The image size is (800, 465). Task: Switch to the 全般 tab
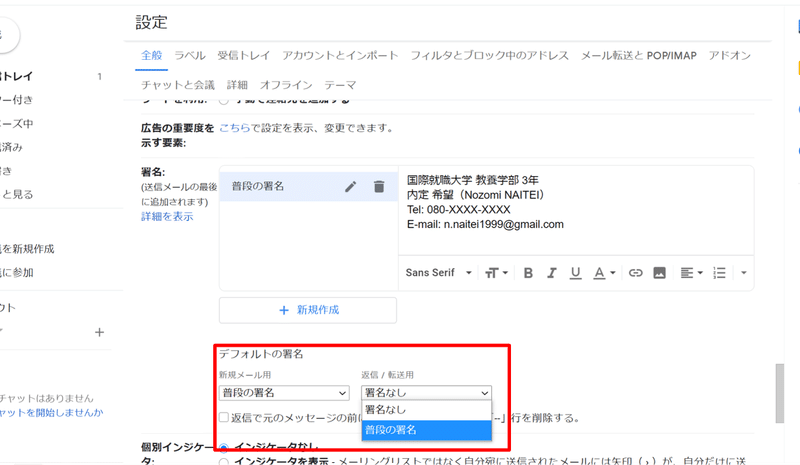click(x=152, y=55)
